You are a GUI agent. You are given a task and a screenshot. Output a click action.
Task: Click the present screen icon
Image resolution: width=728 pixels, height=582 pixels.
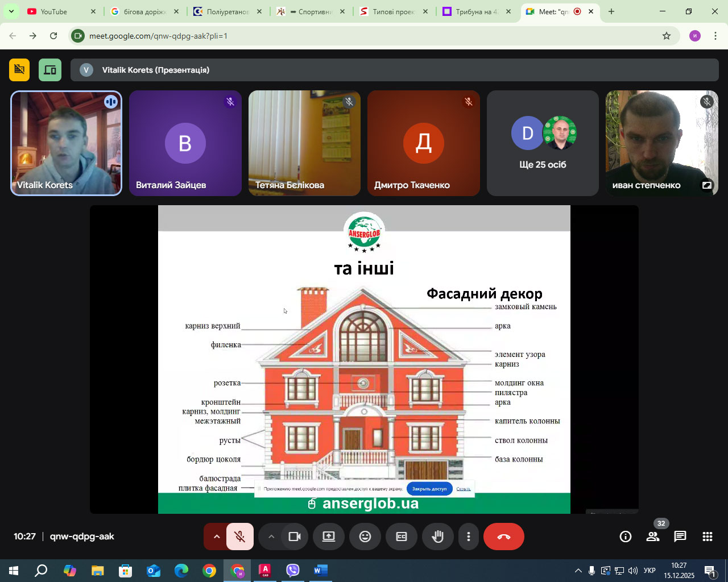pos(329,537)
